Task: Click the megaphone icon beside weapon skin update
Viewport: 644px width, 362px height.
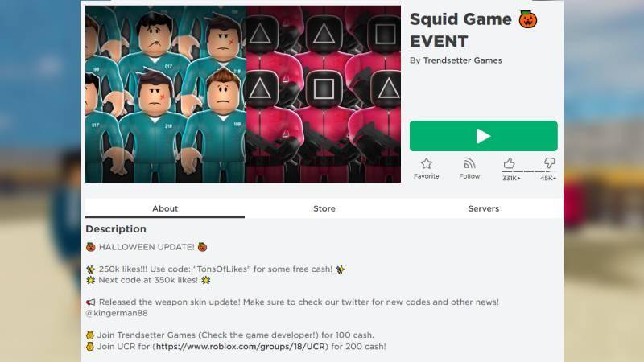Action: coord(91,302)
